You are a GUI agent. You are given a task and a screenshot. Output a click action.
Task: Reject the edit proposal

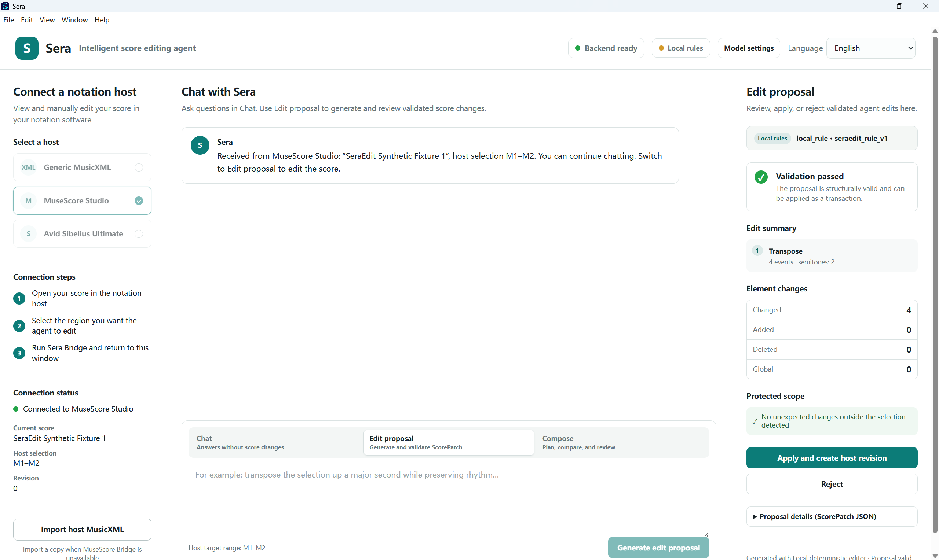[x=832, y=484]
